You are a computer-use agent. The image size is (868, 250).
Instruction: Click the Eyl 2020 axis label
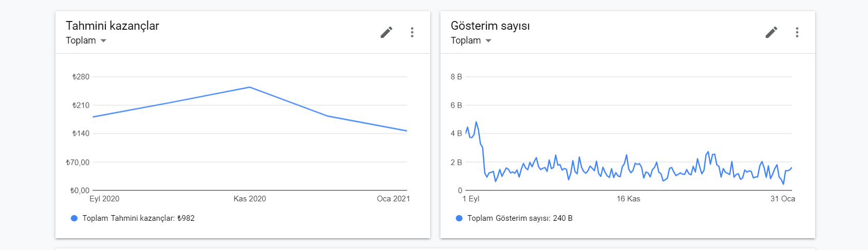pyautogui.click(x=104, y=199)
